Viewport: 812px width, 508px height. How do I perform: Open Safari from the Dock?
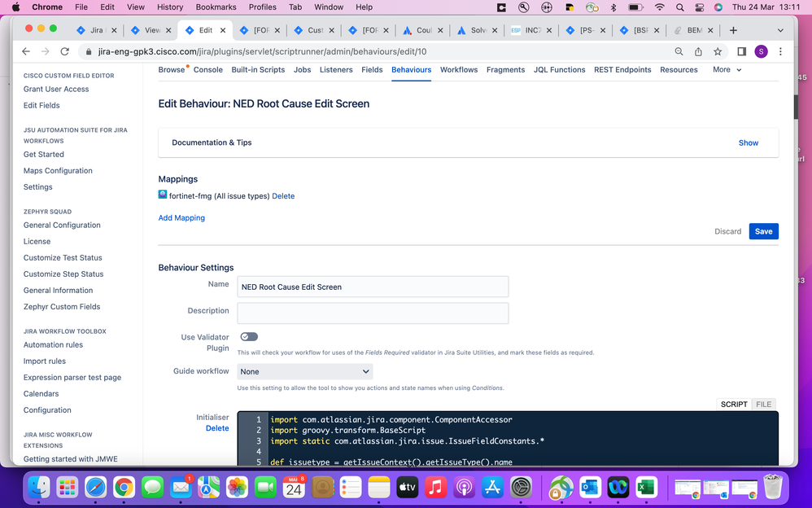click(96, 488)
